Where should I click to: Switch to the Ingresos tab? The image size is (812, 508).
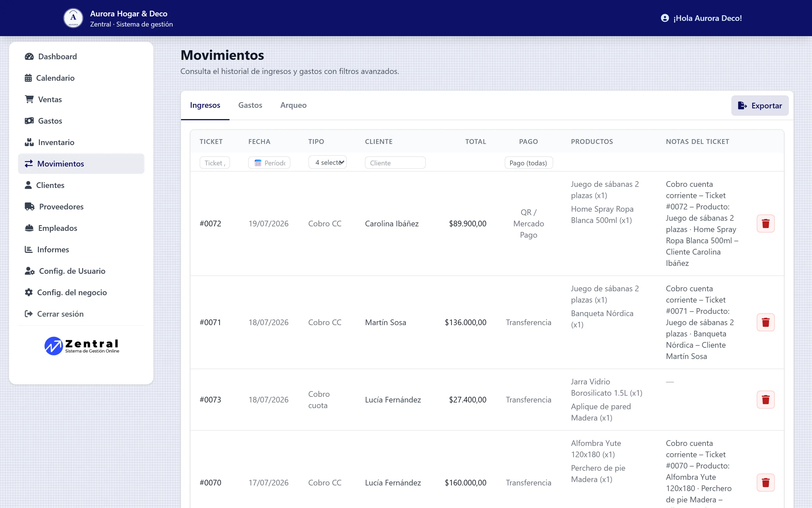(205, 105)
